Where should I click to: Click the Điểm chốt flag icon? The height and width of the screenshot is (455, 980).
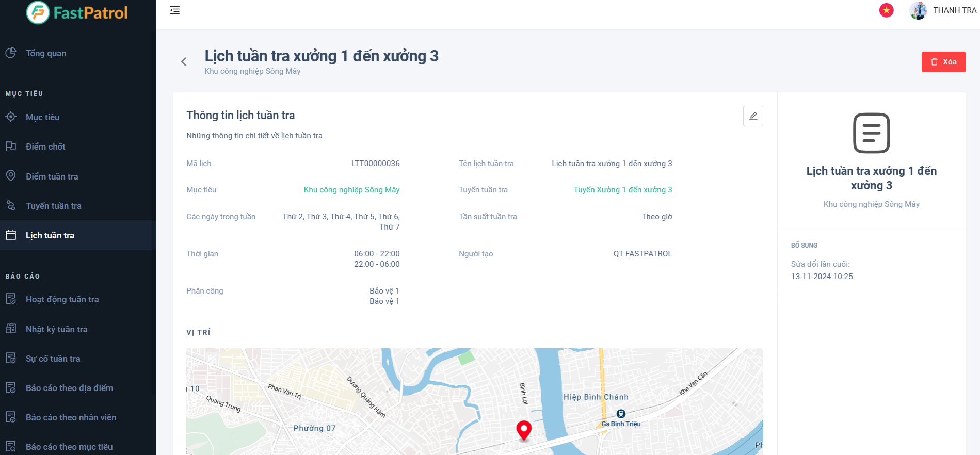point(11,147)
